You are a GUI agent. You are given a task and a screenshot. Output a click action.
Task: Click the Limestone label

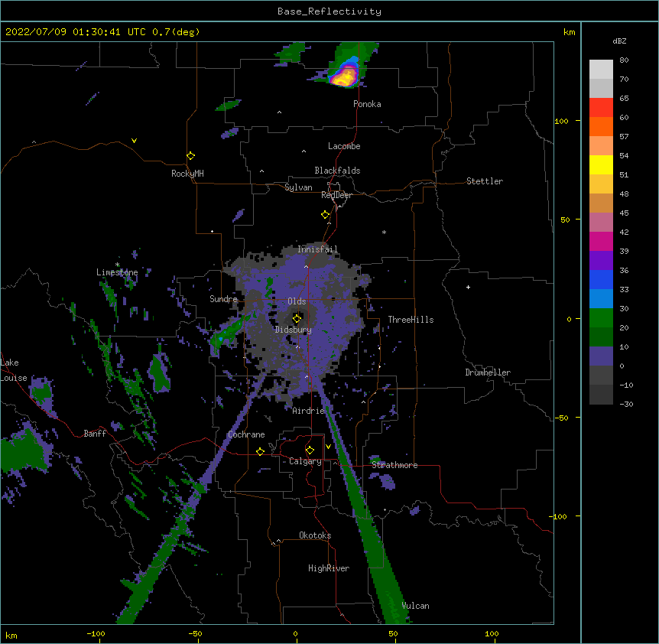pos(117,272)
